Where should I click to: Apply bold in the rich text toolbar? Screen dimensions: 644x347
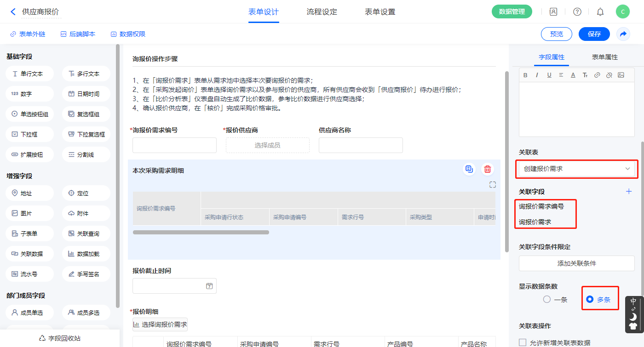click(525, 75)
